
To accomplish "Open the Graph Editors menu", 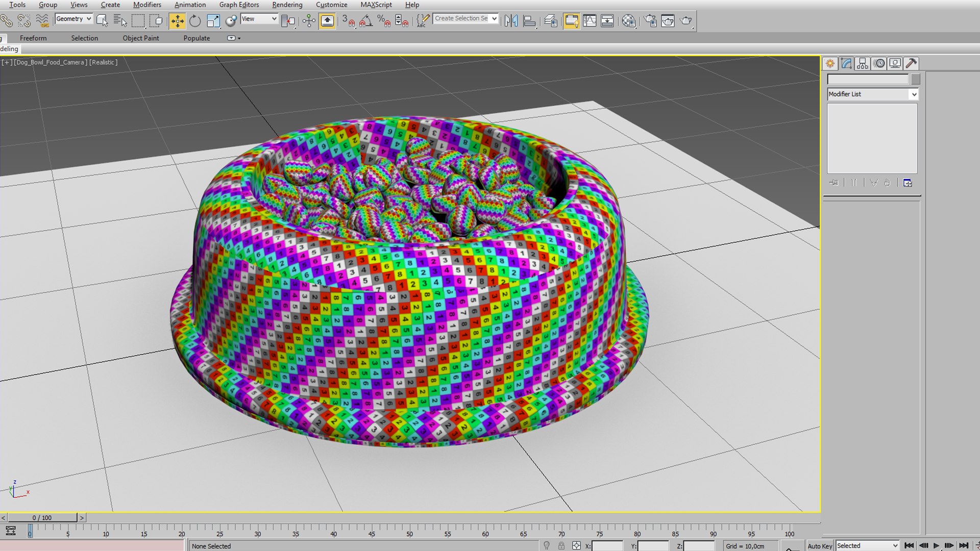I will point(239,5).
